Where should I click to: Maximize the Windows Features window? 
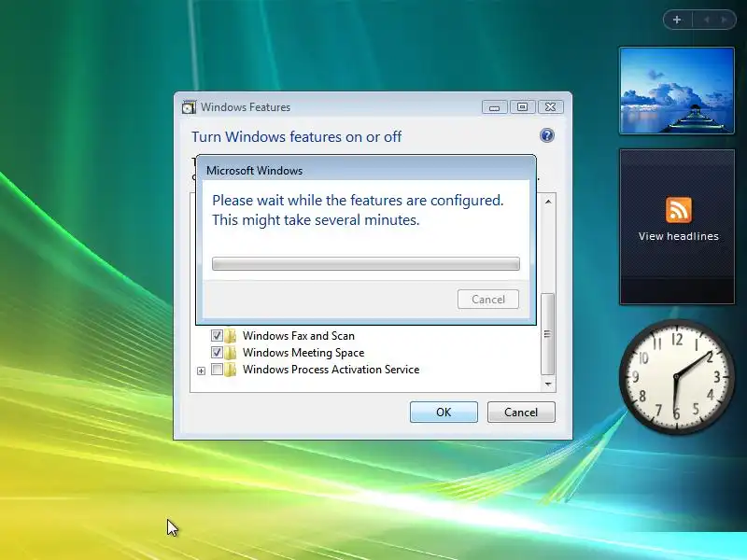pyautogui.click(x=522, y=107)
